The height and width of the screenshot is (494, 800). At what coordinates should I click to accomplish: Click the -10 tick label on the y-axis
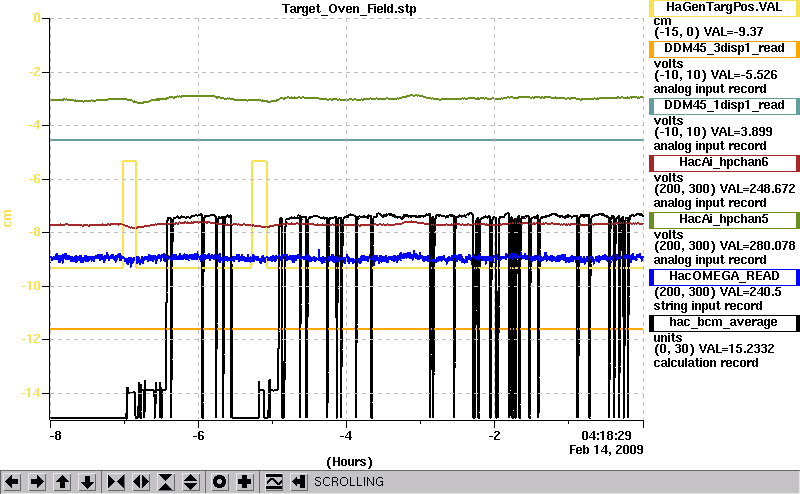31,286
